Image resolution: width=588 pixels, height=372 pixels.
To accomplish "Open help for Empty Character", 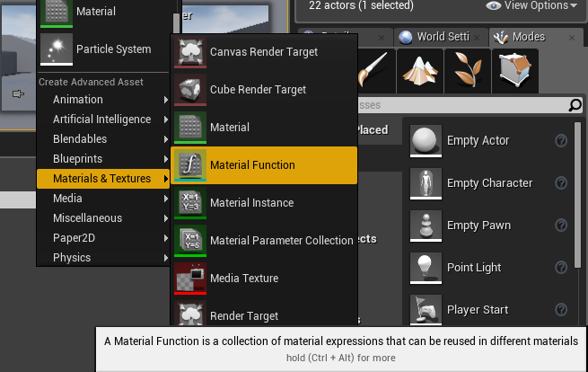I will [561, 183].
